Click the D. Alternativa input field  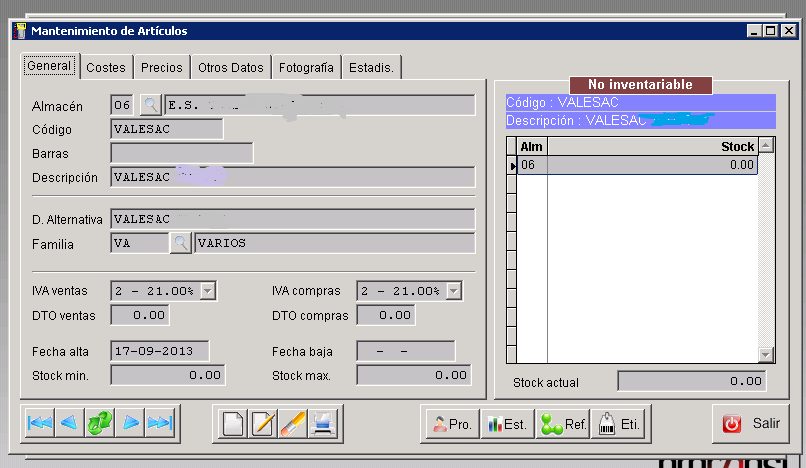point(293,219)
